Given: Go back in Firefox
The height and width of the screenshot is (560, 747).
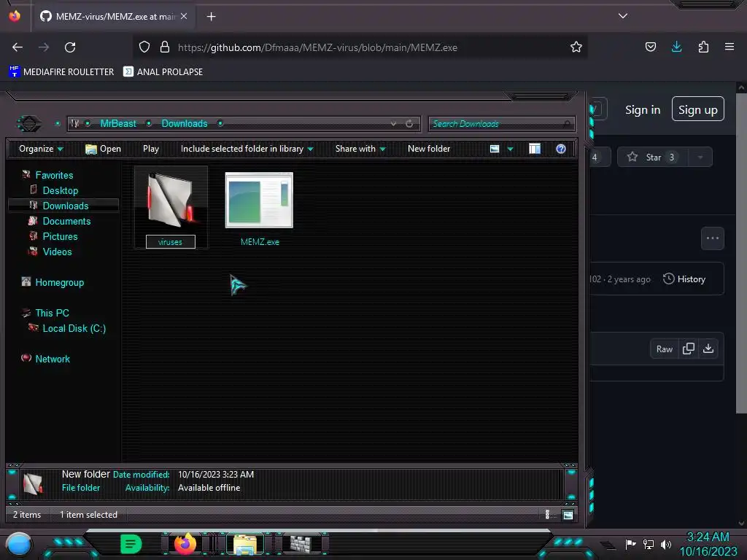Looking at the screenshot, I should [18, 47].
